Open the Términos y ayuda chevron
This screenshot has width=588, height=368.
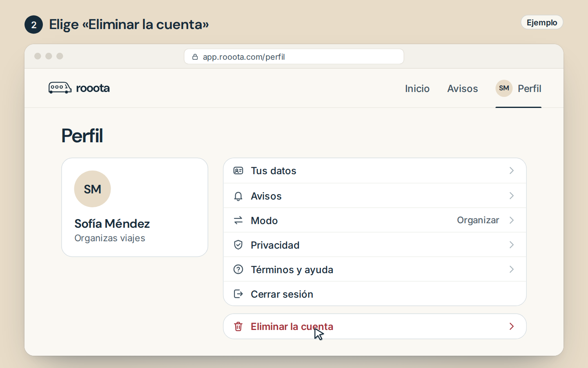tap(511, 269)
